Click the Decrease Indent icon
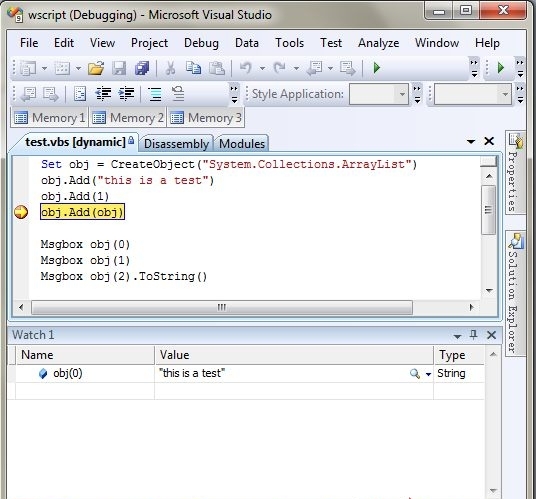 pos(104,94)
